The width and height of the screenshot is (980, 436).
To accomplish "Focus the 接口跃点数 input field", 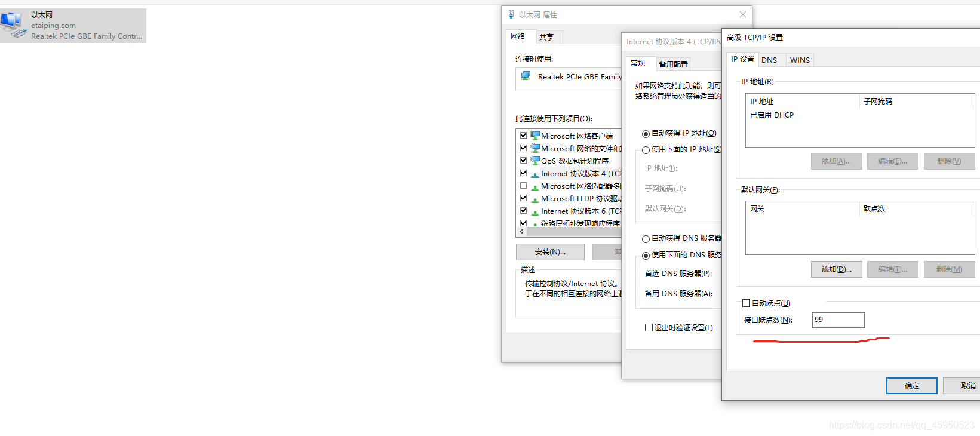I will tap(838, 320).
